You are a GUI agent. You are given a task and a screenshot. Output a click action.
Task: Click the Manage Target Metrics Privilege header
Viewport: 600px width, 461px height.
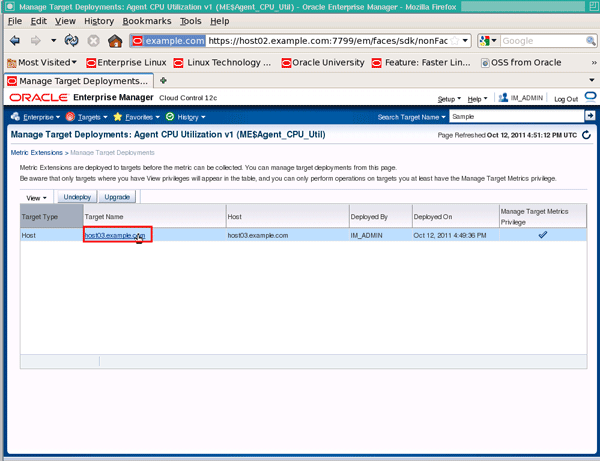[543, 217]
